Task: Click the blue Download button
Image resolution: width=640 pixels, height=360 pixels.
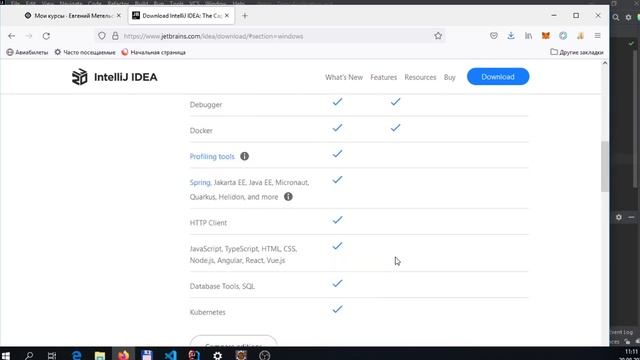Action: click(498, 77)
